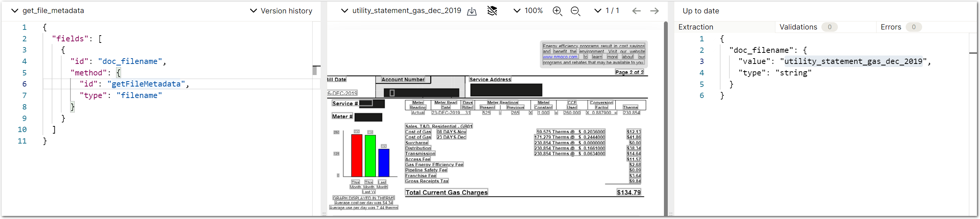Click the green bar in the usage chart
This screenshot has width=980, height=219.
click(370, 155)
